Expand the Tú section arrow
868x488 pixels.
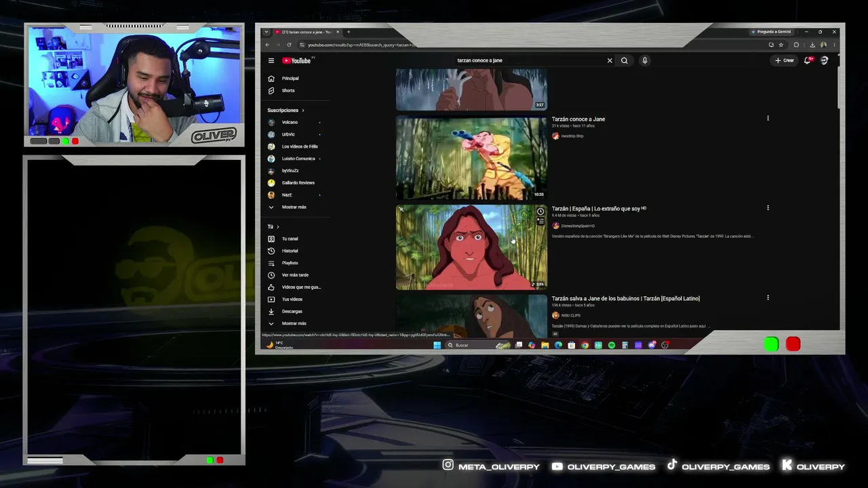[277, 226]
